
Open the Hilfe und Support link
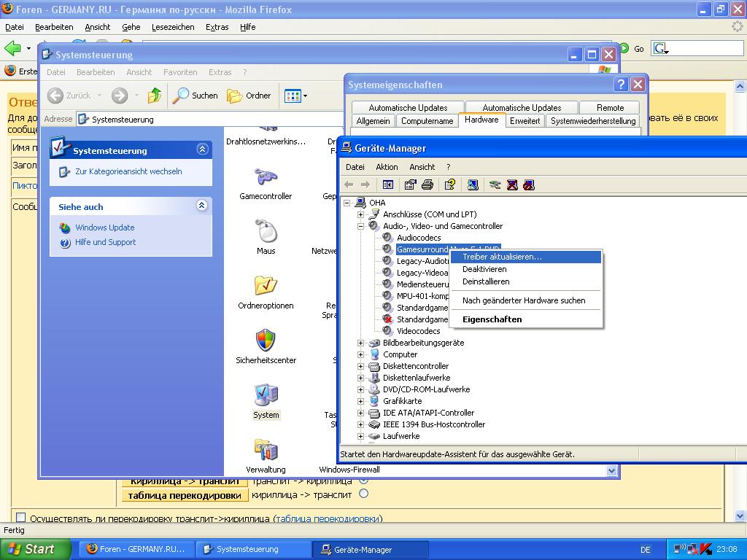coord(105,242)
